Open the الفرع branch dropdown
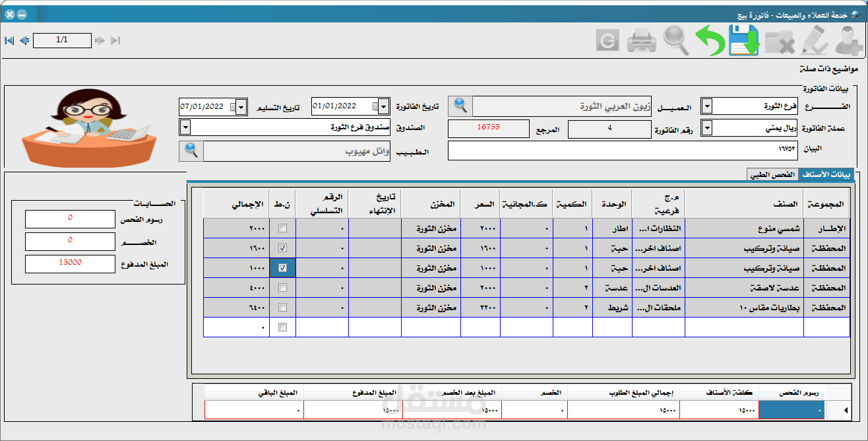The height and width of the screenshot is (441, 868). 706,106
